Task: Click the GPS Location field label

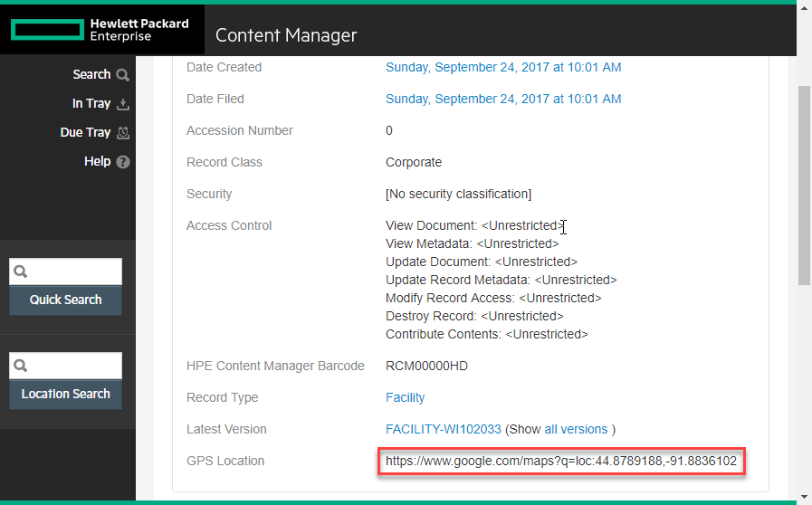Action: pyautogui.click(x=225, y=461)
